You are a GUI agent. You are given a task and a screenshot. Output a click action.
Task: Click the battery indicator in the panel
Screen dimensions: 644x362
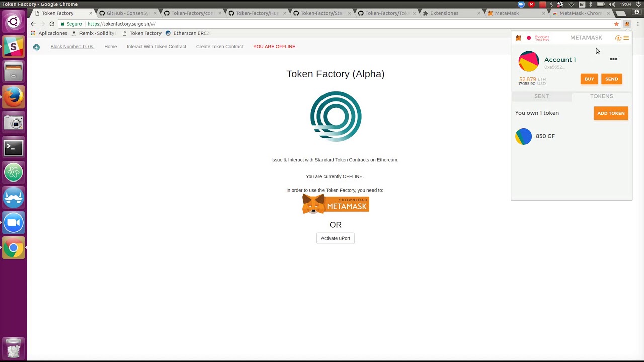point(600,4)
